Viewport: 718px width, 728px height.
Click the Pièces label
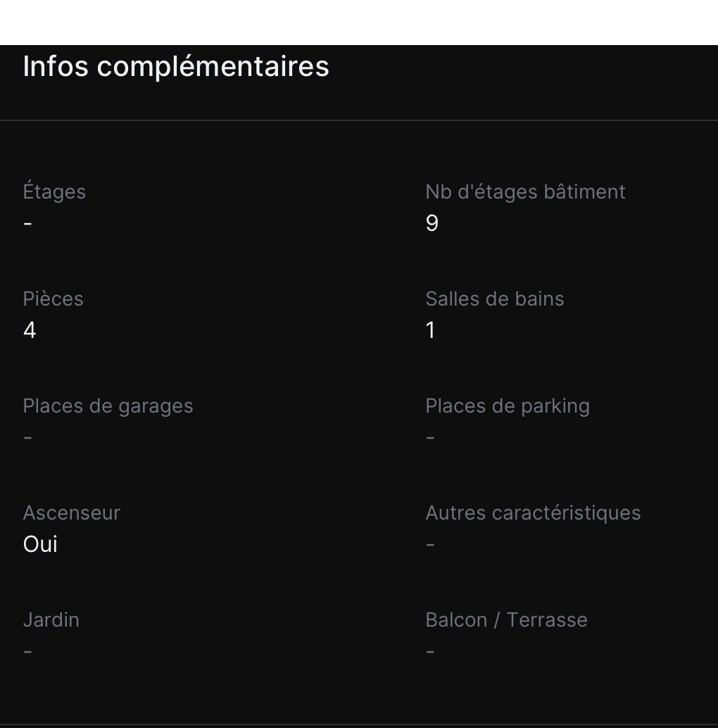53,299
